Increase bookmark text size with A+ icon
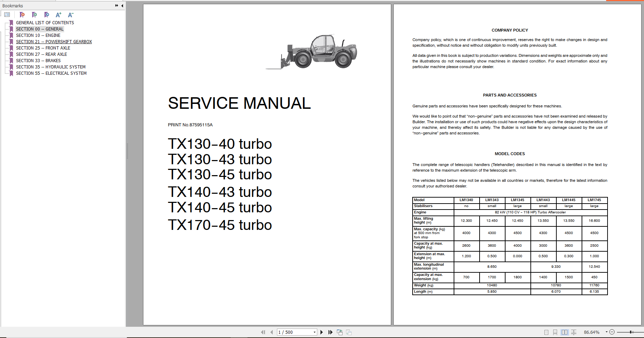644x338 pixels. pos(59,15)
